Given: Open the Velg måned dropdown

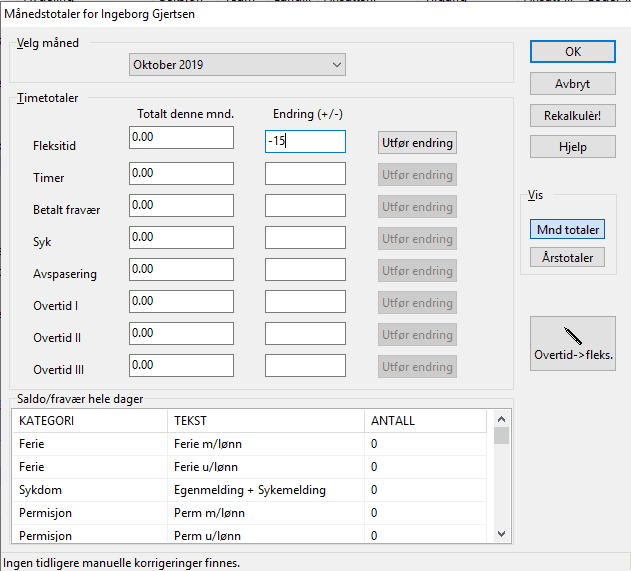Looking at the screenshot, I should 237,65.
